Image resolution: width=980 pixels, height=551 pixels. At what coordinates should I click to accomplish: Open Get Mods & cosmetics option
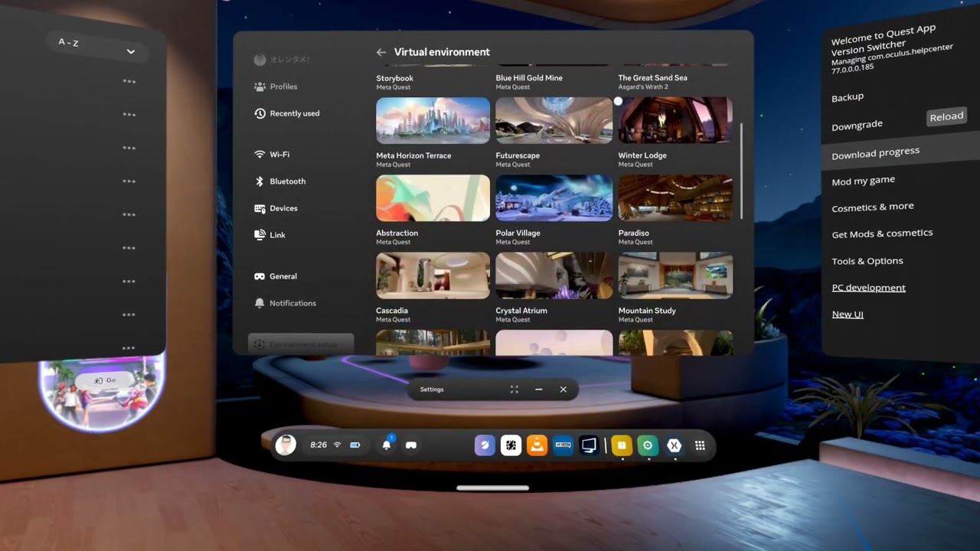[x=882, y=233]
